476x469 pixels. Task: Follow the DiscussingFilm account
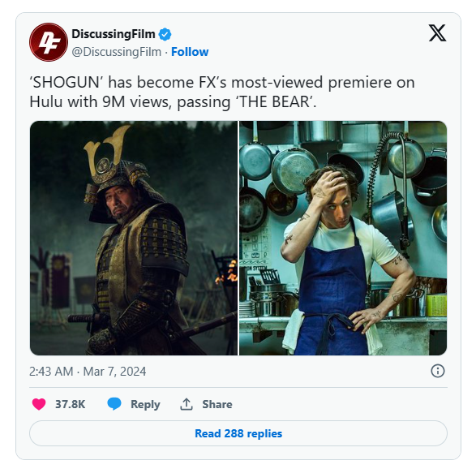190,52
